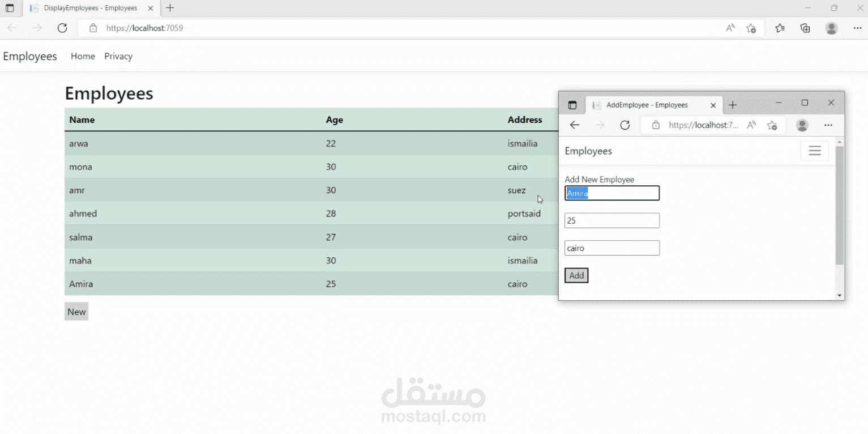This screenshot has height=434, width=868.
Task: Click the tab actions icon in main browser window
Action: [10, 8]
